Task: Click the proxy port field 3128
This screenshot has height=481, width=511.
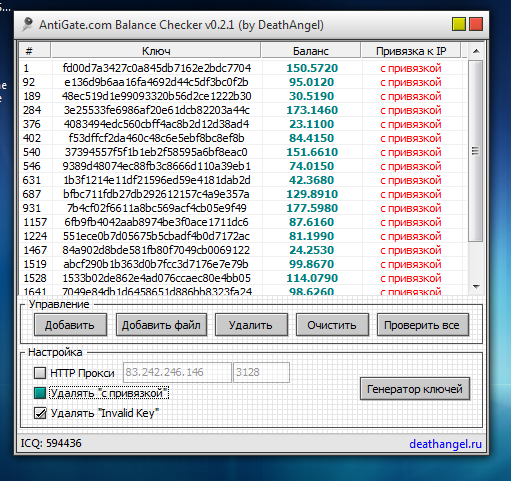Action: (x=261, y=372)
